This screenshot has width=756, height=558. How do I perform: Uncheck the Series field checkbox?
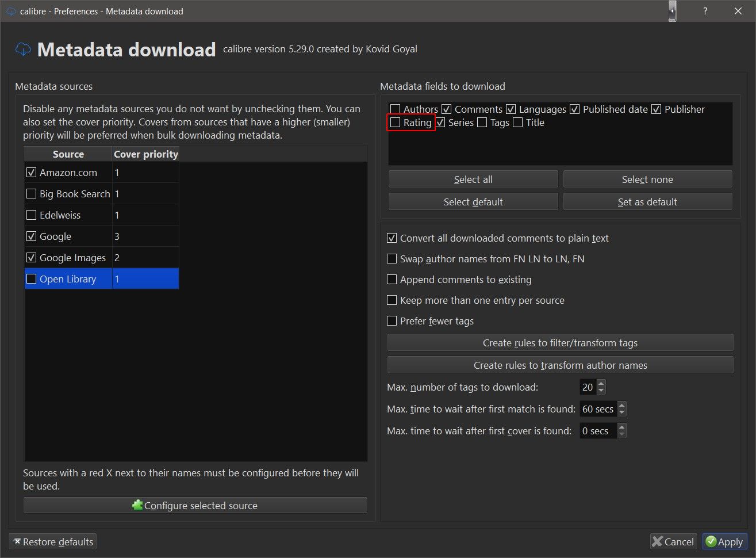point(440,123)
